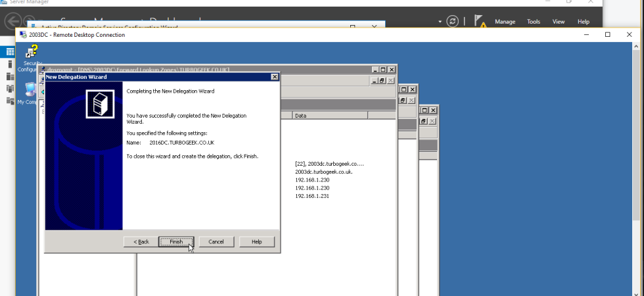Open the Help menu in Server Manager
Viewport: 644px width, 296px height.
(584, 21)
